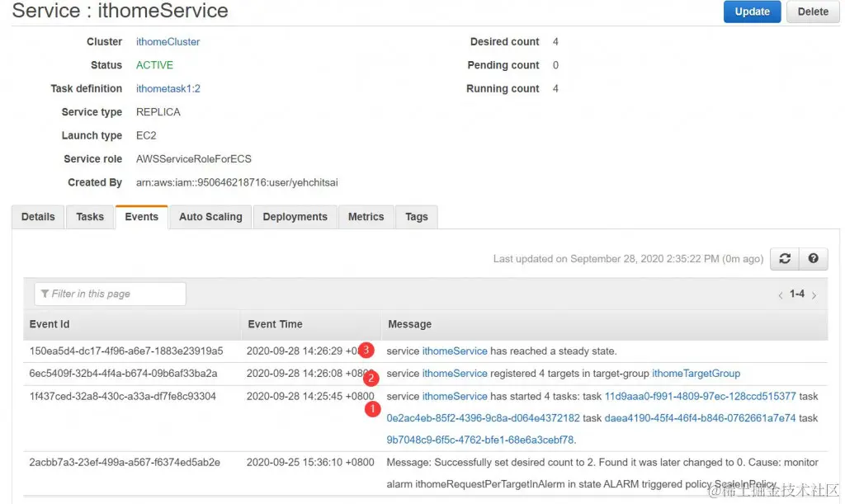Image resolution: width=845 pixels, height=504 pixels.
Task: Open the Tags tab
Action: pyautogui.click(x=417, y=217)
